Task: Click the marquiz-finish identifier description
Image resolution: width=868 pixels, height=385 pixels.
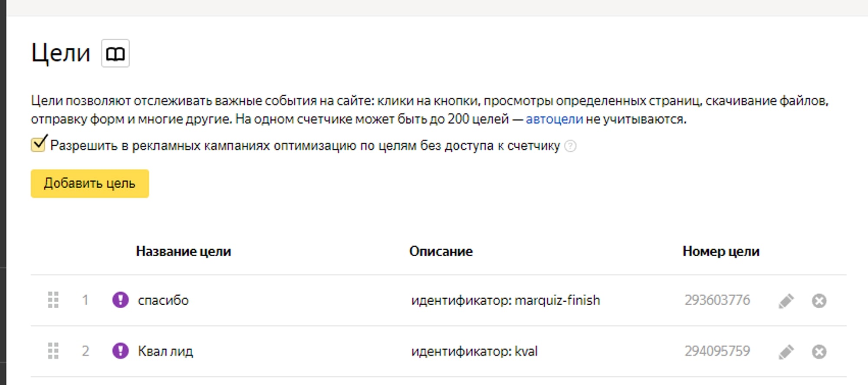Action: [505, 300]
